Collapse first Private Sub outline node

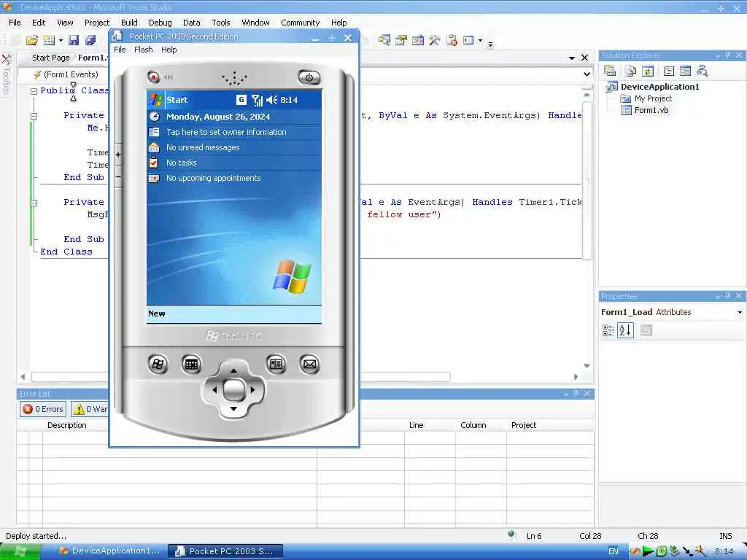(34, 116)
